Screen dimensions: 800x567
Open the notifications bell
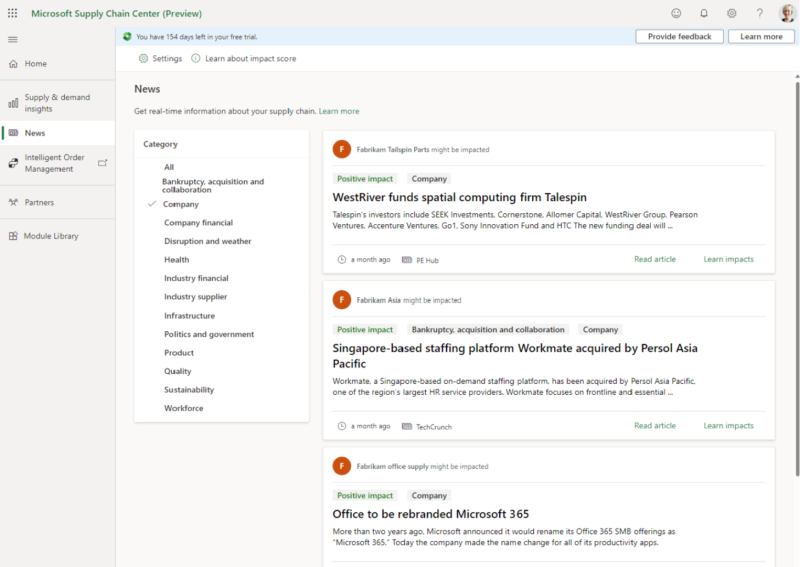704,13
